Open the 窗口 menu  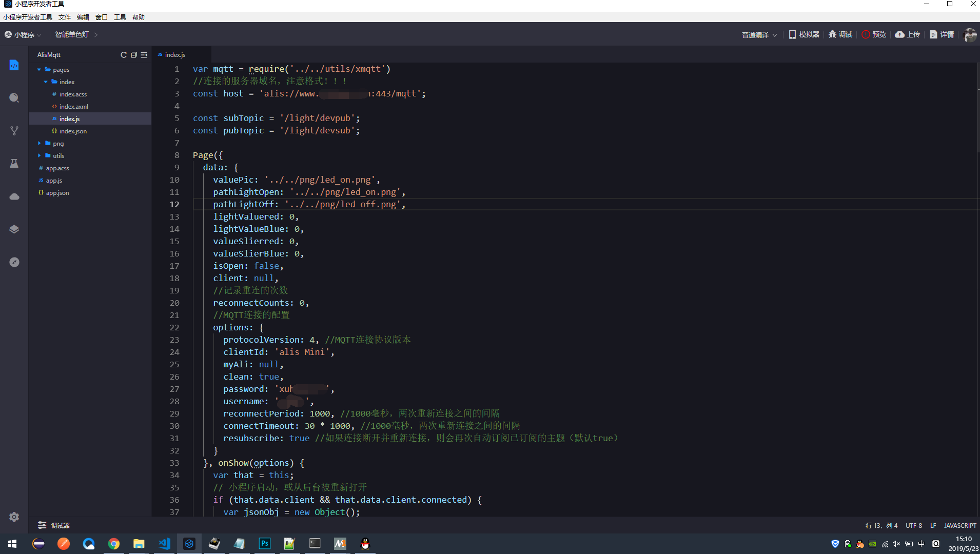tap(102, 17)
